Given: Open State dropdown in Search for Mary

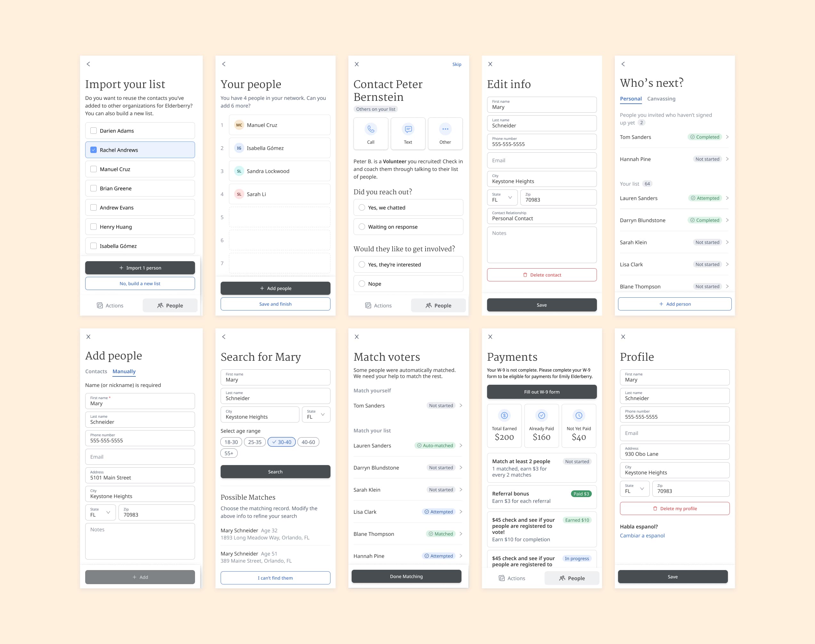Looking at the screenshot, I should click(316, 415).
